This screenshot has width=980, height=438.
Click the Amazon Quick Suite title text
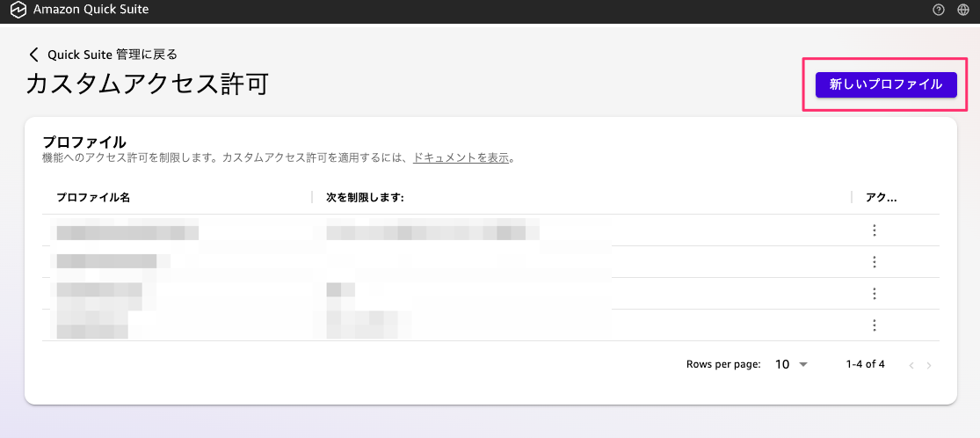[91, 10]
